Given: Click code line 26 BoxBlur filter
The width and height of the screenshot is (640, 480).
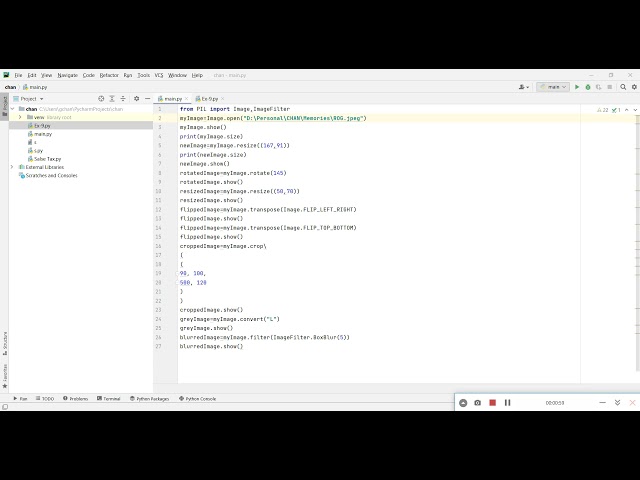Looking at the screenshot, I should pyautogui.click(x=264, y=338).
